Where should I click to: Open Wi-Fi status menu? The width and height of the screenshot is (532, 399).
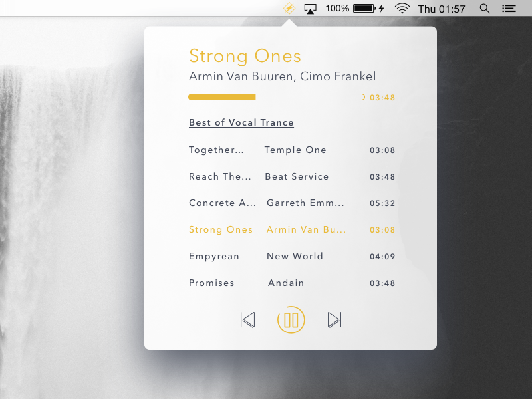[x=402, y=9]
